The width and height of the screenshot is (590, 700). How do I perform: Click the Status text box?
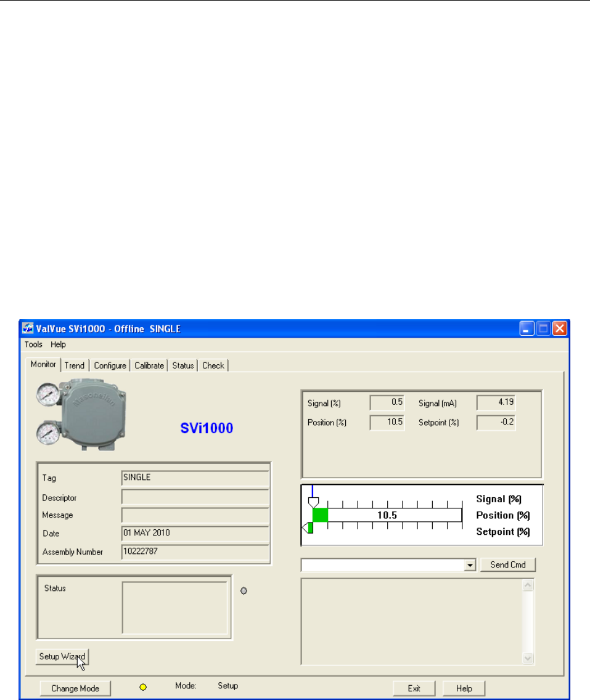(x=174, y=608)
